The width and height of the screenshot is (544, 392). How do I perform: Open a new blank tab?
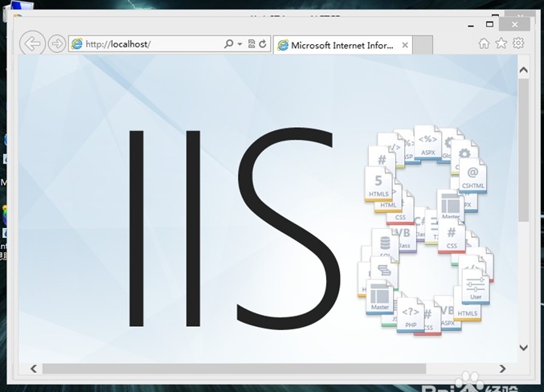pyautogui.click(x=423, y=45)
